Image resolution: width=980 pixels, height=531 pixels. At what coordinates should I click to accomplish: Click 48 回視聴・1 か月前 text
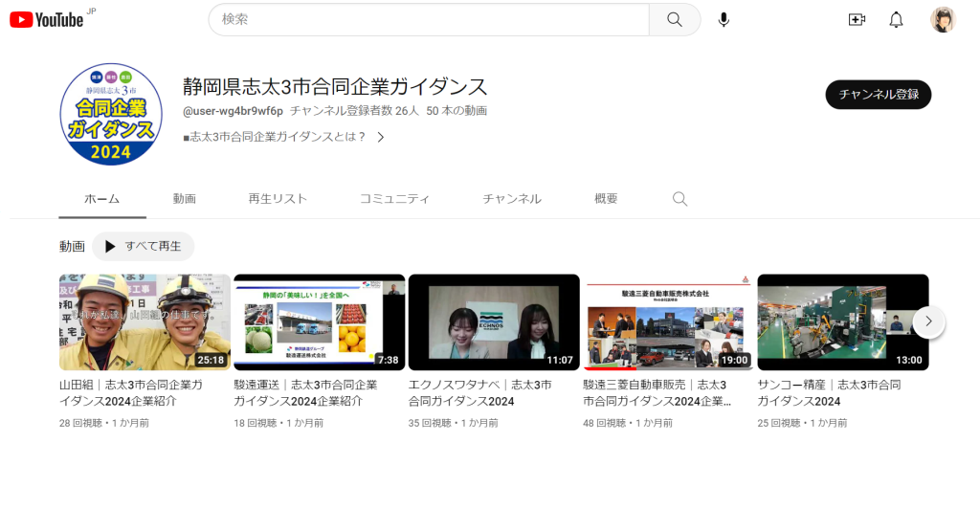628,423
